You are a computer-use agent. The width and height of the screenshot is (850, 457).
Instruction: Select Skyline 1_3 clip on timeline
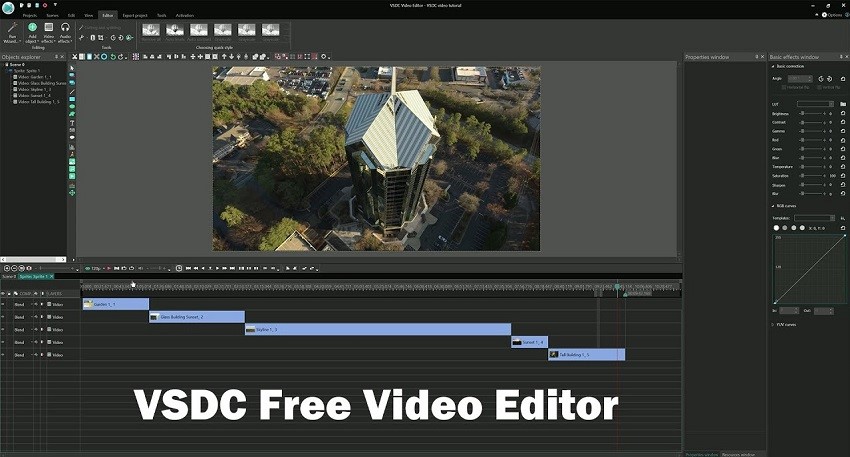tap(378, 329)
